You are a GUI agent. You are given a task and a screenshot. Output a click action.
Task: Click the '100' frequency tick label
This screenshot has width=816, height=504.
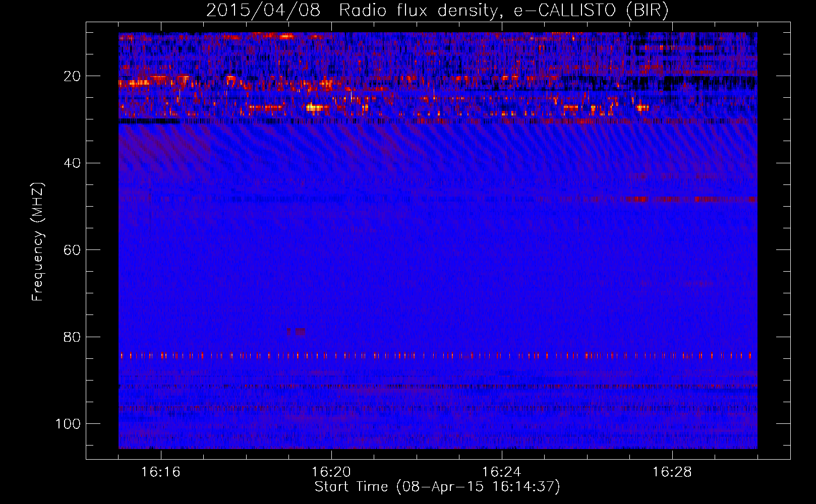click(68, 424)
